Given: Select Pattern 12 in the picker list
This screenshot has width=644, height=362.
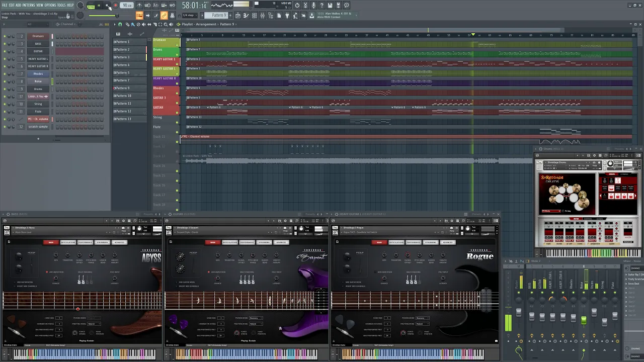Looking at the screenshot, I should 130,111.
